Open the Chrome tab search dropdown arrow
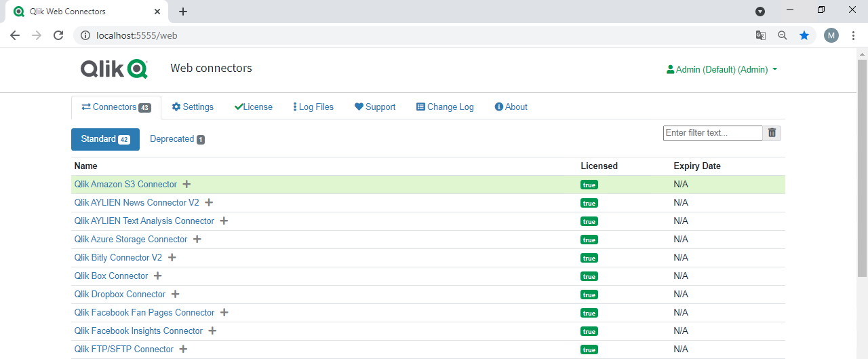Image resolution: width=868 pixels, height=359 pixels. 760,12
